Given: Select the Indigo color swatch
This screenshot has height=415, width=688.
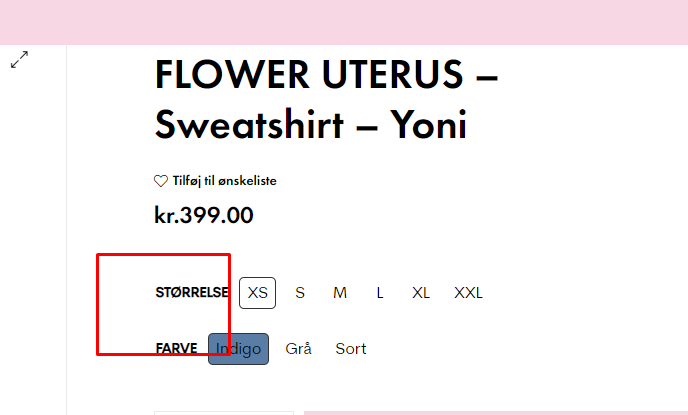Looking at the screenshot, I should [238, 349].
